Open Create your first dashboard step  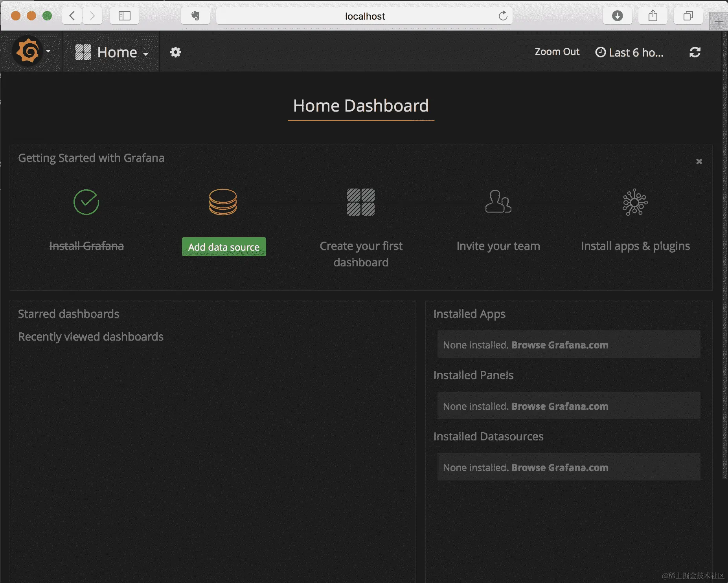361,254
